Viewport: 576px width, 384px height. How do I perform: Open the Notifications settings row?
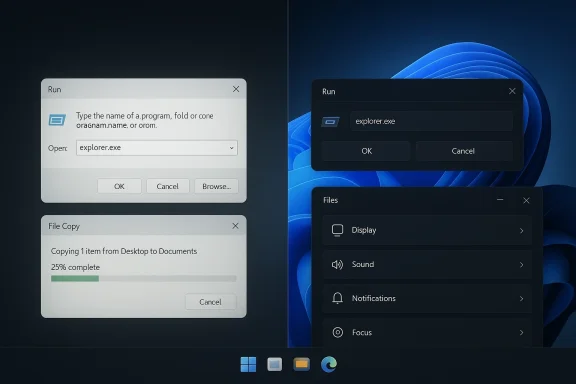pyautogui.click(x=427, y=298)
